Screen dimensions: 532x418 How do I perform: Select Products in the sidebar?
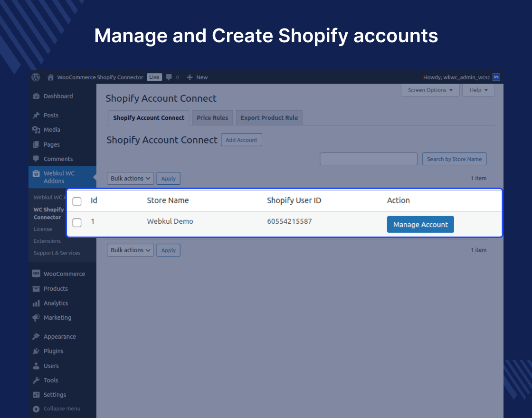56,288
